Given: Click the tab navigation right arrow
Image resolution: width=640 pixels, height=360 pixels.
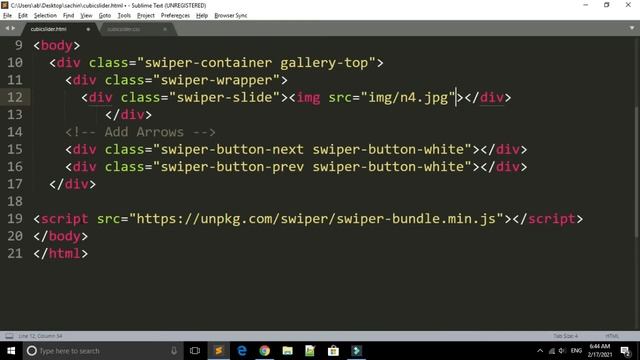Looking at the screenshot, I should (13, 28).
